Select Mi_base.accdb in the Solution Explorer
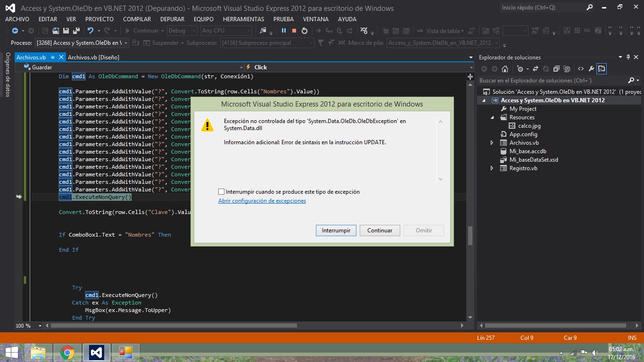This screenshot has height=362, width=644. point(528,151)
